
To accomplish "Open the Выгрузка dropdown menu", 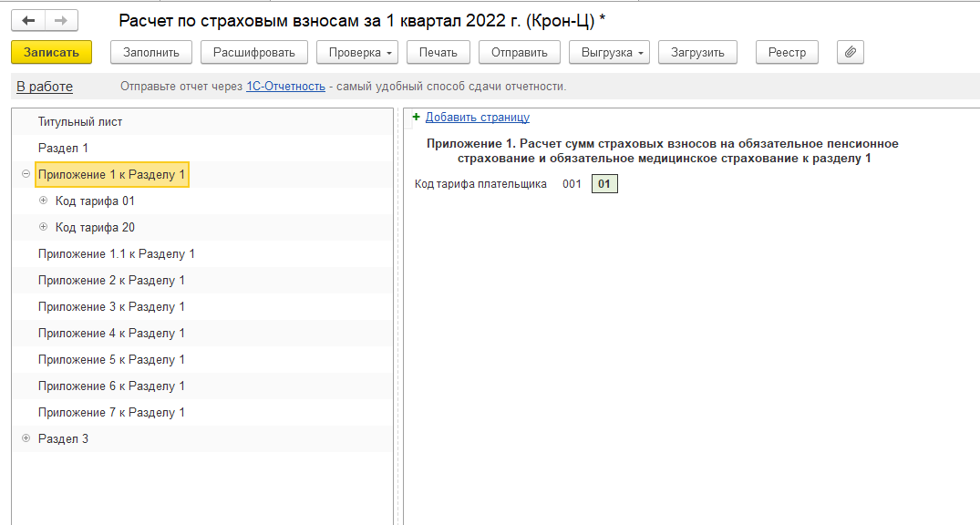I will pyautogui.click(x=609, y=52).
